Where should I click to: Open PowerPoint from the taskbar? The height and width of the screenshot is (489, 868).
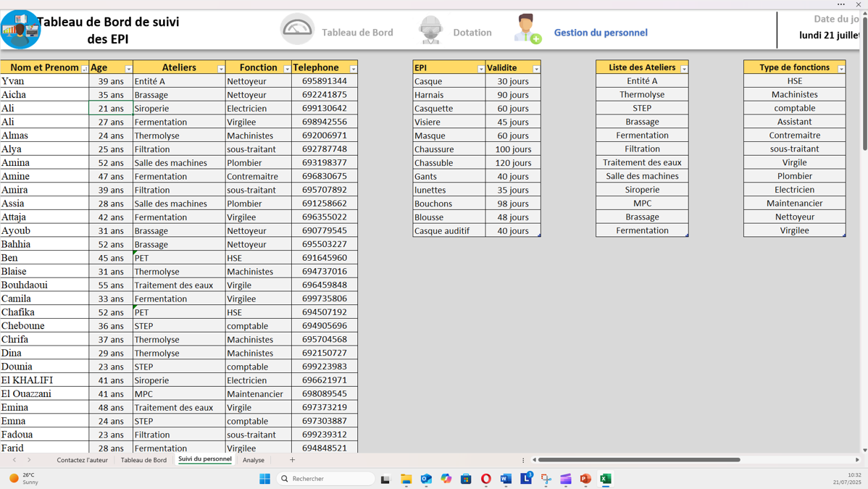pyautogui.click(x=585, y=479)
